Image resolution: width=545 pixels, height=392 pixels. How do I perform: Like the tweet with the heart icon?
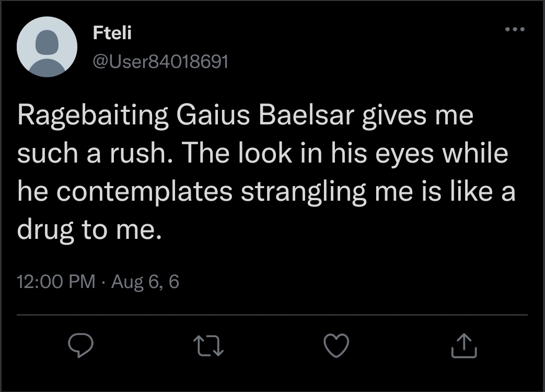(337, 345)
